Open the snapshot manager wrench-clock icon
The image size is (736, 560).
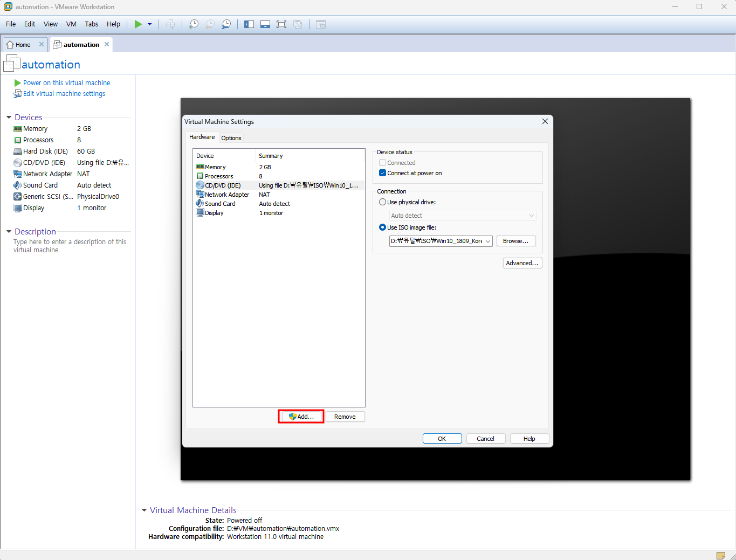[x=226, y=24]
